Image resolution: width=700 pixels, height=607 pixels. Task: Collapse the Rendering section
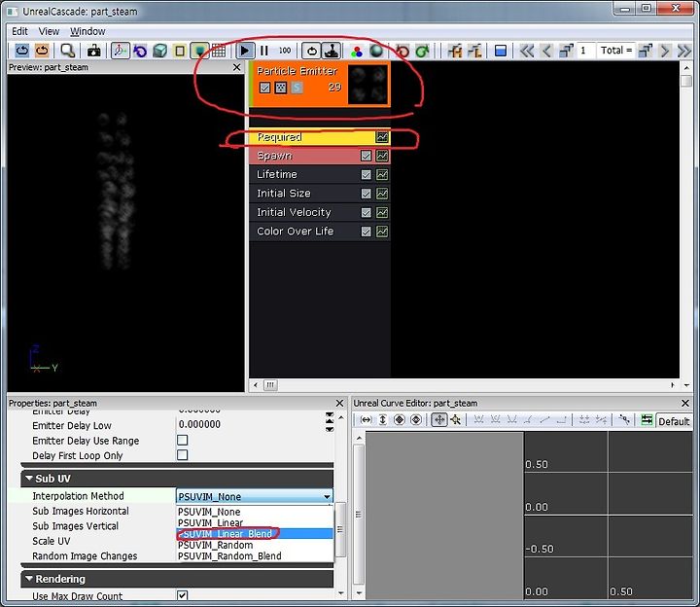coord(29,579)
